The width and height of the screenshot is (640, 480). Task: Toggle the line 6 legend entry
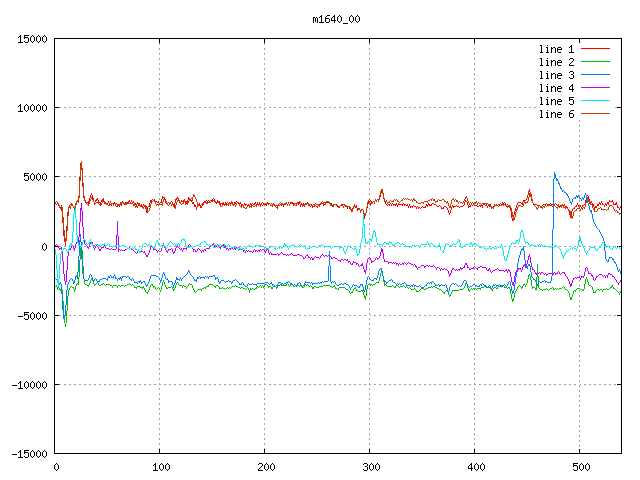[x=556, y=114]
